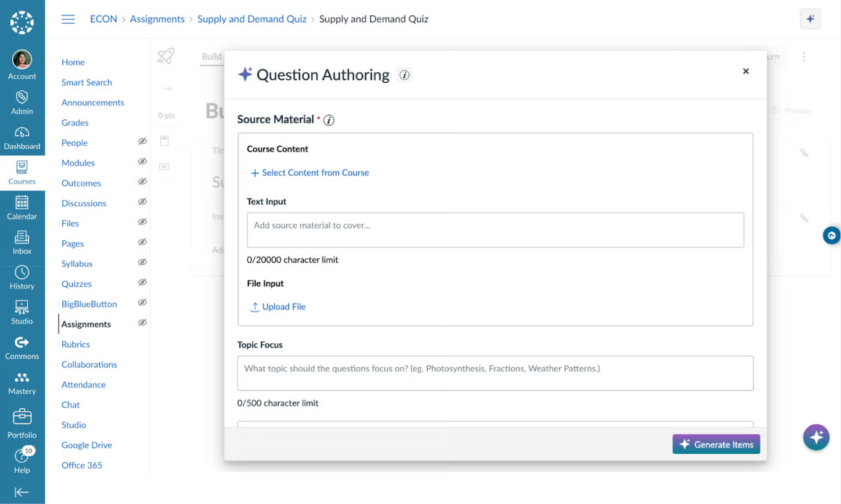This screenshot has width=841, height=504.
Task: Click the floating AI assistant button
Action: [x=817, y=437]
